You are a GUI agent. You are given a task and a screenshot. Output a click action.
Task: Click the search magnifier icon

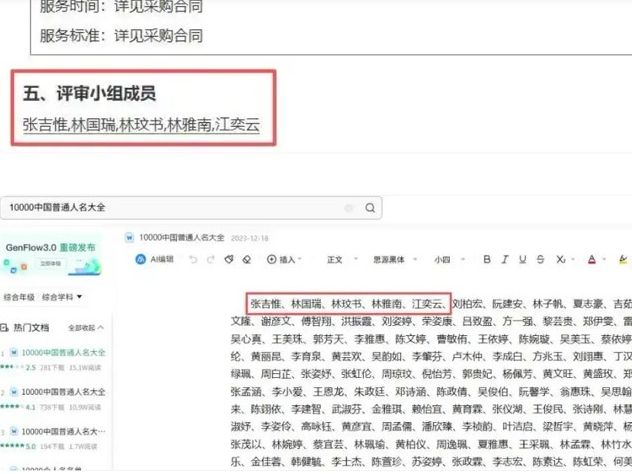pyautogui.click(x=369, y=208)
